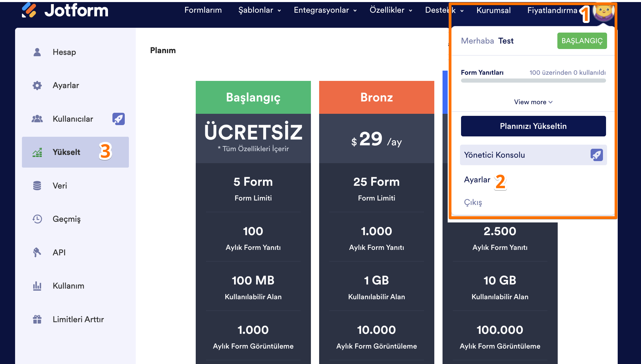Click the Jotform wordmark text
The width and height of the screenshot is (641, 364).
pos(76,10)
